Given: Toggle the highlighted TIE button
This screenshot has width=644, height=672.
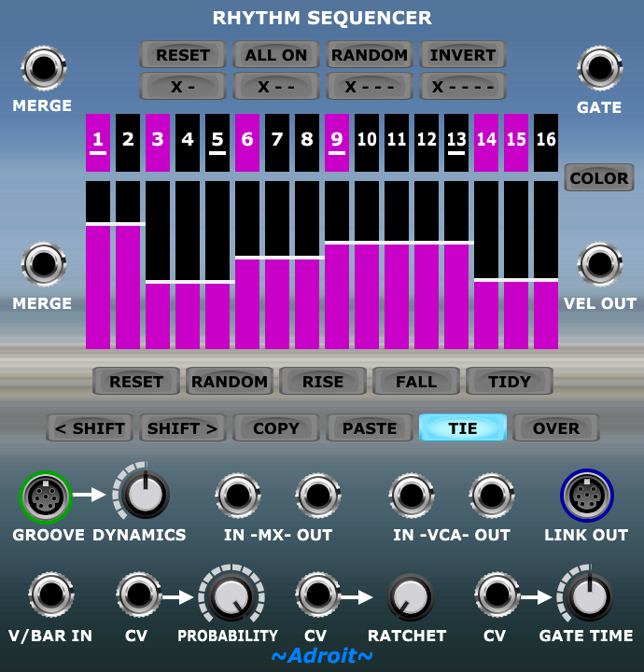Looking at the screenshot, I should point(463,427).
